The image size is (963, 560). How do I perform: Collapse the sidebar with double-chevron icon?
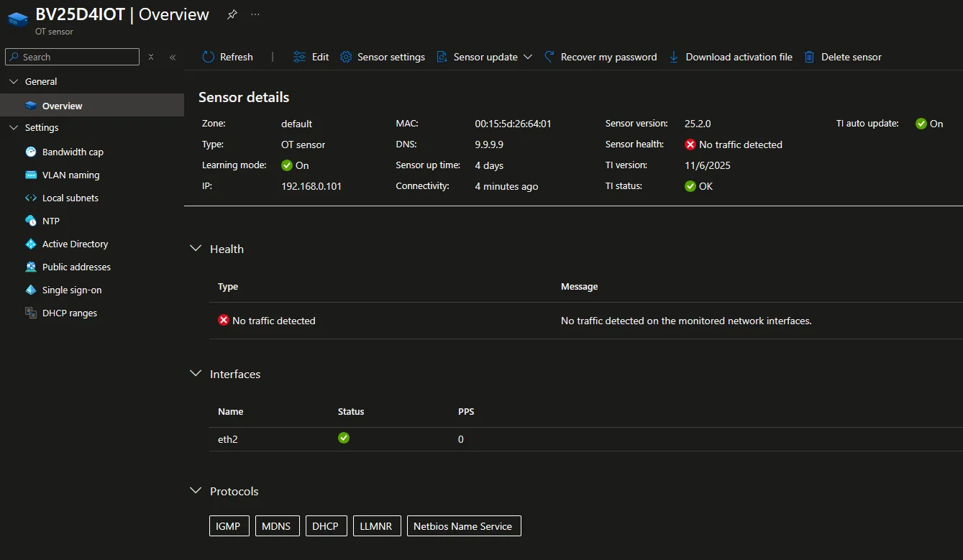tap(173, 57)
